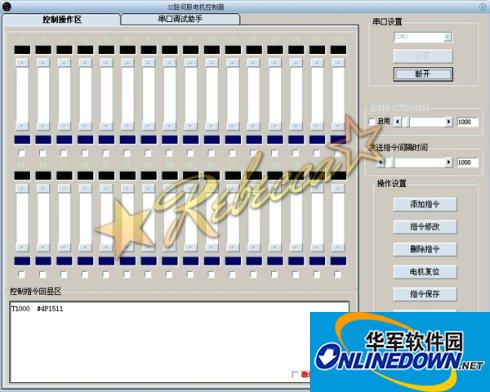The height and width of the screenshot is (392, 490).
Task: Click the 电机复位 button
Action: tap(425, 272)
